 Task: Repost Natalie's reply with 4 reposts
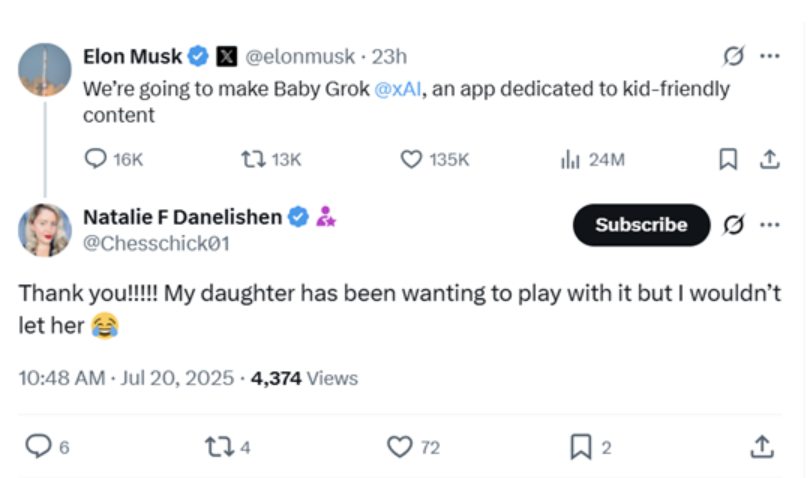pos(220,447)
